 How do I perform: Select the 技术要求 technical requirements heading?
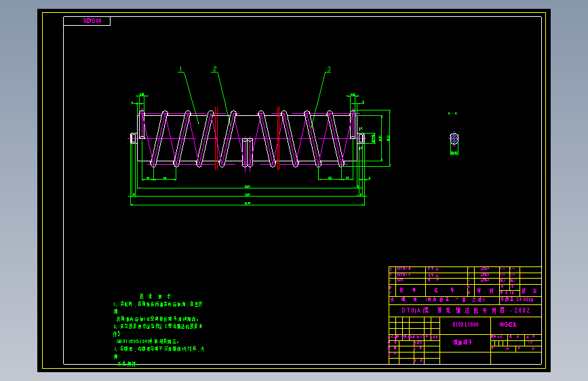(x=155, y=296)
